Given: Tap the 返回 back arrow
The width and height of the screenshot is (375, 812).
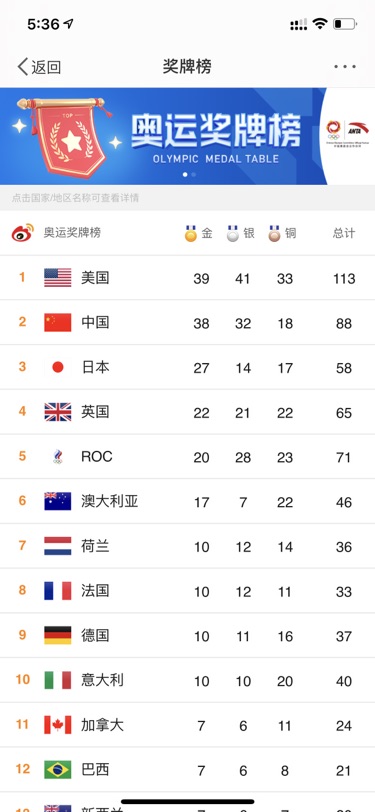Looking at the screenshot, I should 22,67.
